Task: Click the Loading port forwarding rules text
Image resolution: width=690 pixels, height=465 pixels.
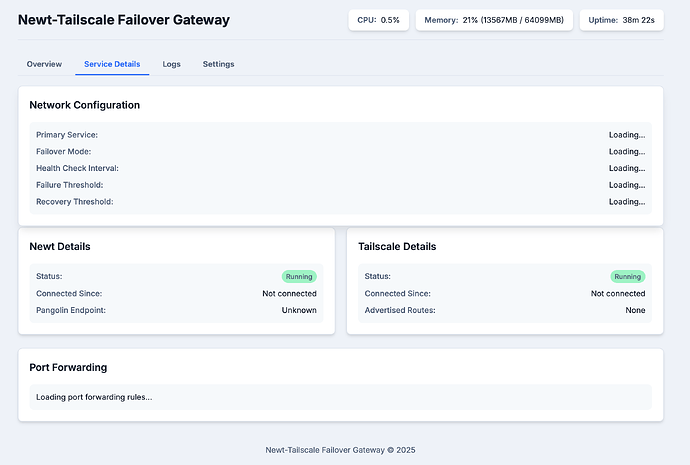Action: tap(94, 397)
